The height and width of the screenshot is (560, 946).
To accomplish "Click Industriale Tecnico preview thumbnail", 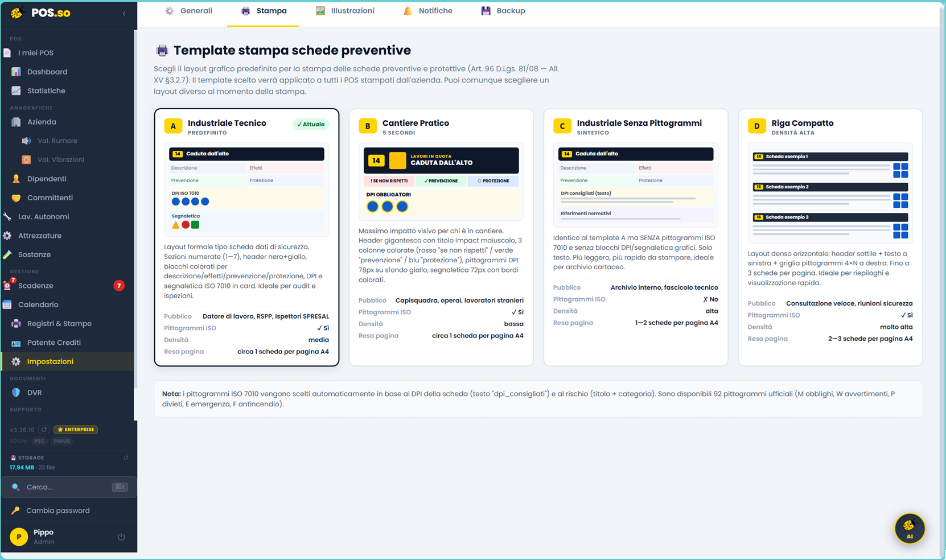I will [x=246, y=190].
